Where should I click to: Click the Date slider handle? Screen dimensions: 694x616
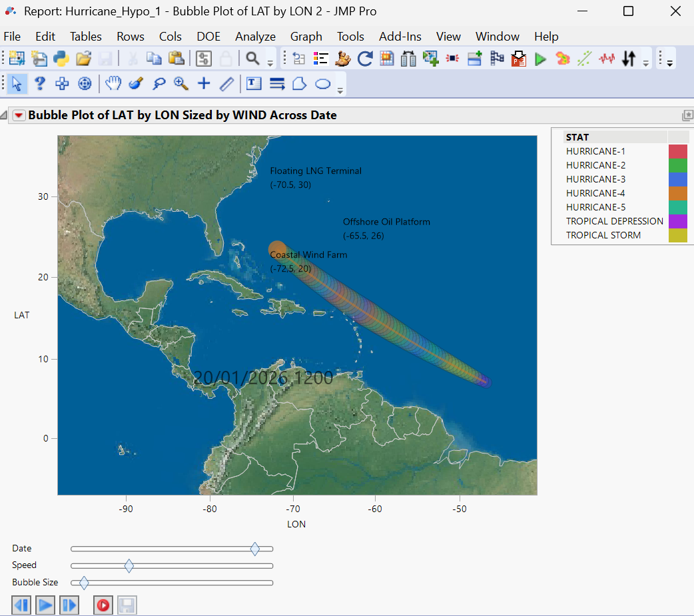pyautogui.click(x=255, y=549)
